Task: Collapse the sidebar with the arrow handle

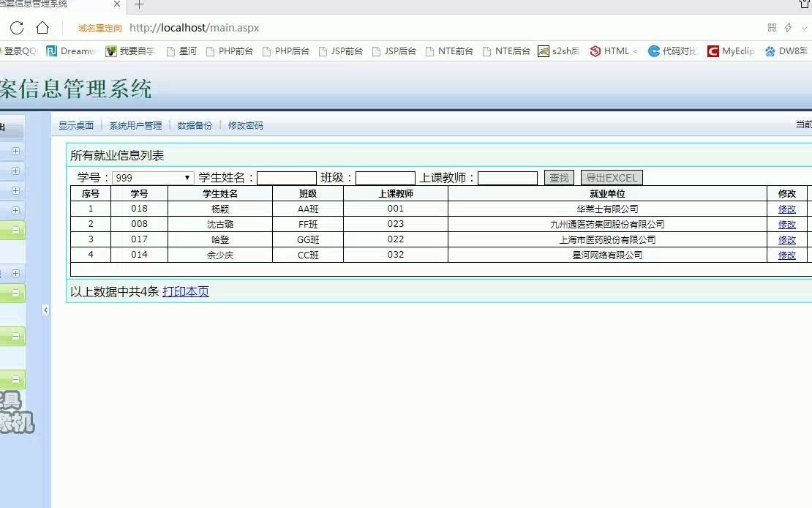Action: pyautogui.click(x=45, y=310)
